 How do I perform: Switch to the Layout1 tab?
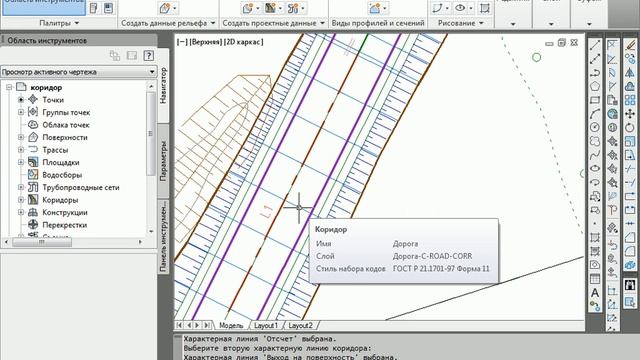[266, 325]
